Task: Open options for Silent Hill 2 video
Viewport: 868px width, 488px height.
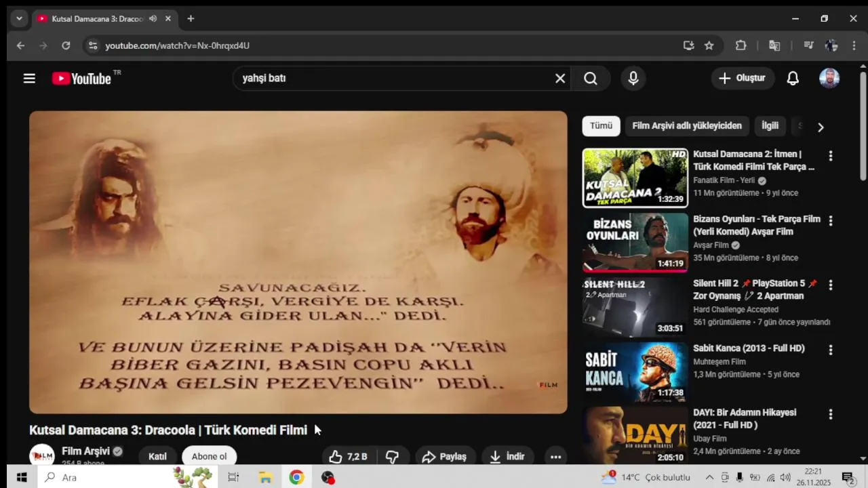Action: click(831, 285)
